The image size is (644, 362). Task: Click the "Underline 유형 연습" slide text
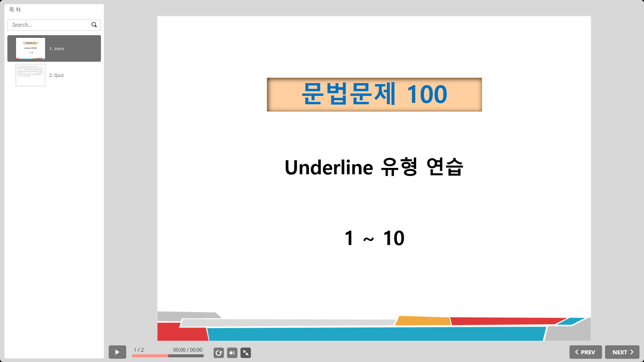click(374, 167)
